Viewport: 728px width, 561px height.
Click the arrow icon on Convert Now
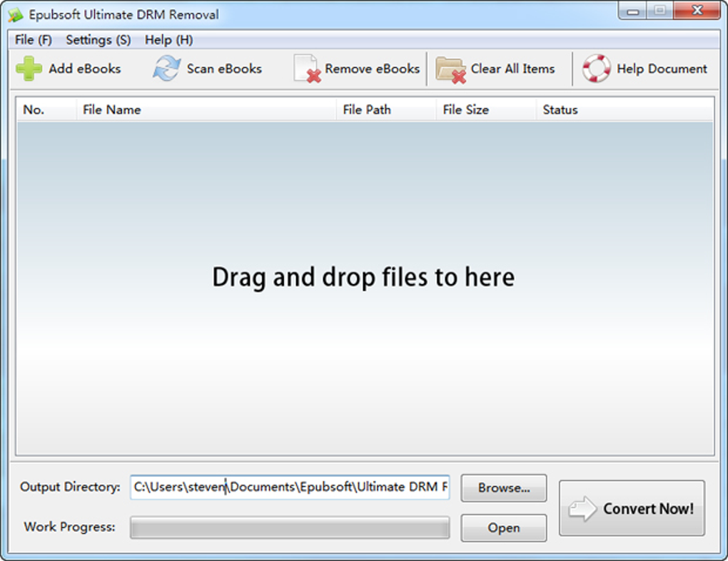(582, 508)
